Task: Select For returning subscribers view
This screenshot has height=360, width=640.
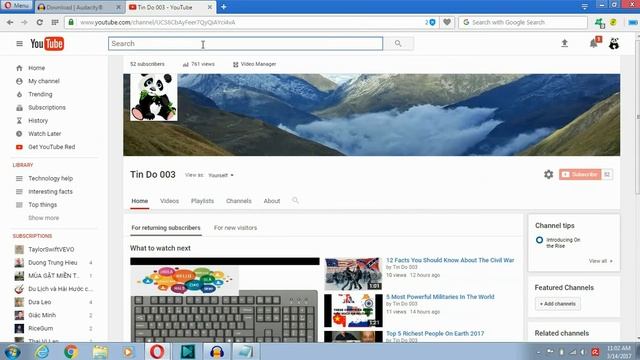Action: tap(166, 228)
